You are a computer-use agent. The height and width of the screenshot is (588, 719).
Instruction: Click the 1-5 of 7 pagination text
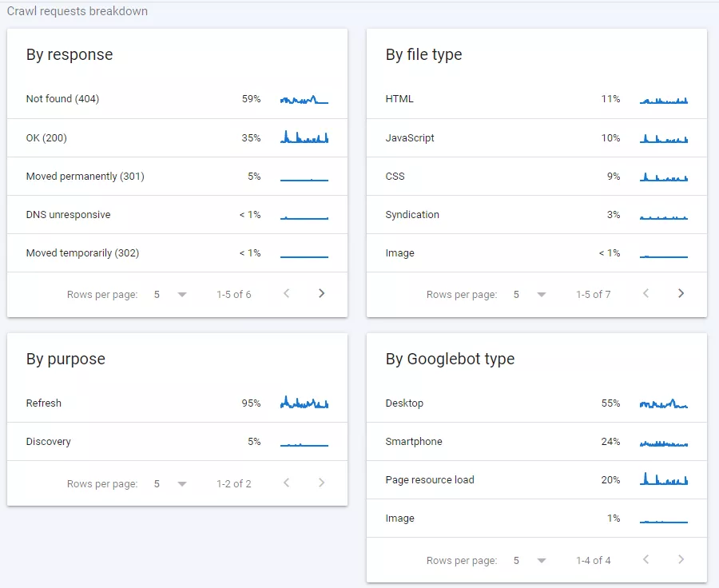(594, 295)
